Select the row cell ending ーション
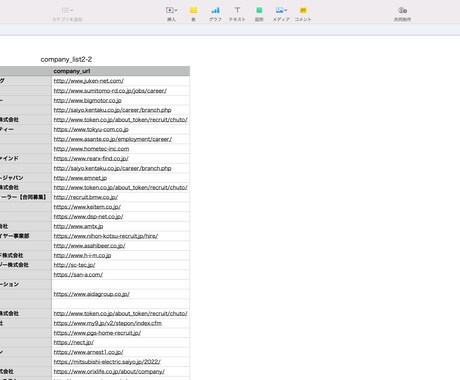This screenshot has width=460, height=380. (x=26, y=284)
